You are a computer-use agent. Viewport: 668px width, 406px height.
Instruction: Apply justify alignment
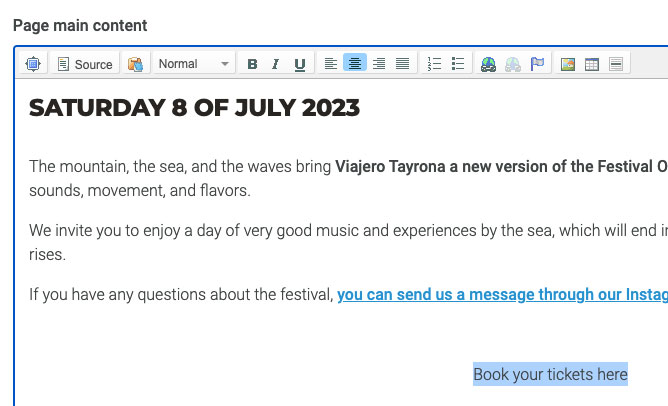click(x=403, y=64)
